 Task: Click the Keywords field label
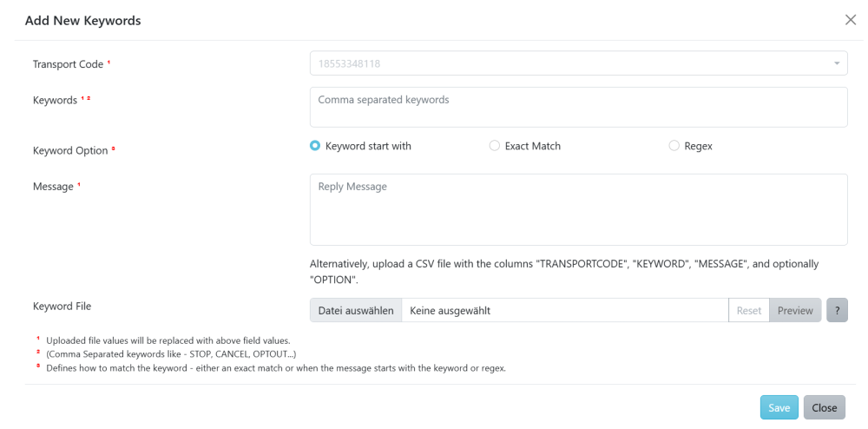pos(55,100)
